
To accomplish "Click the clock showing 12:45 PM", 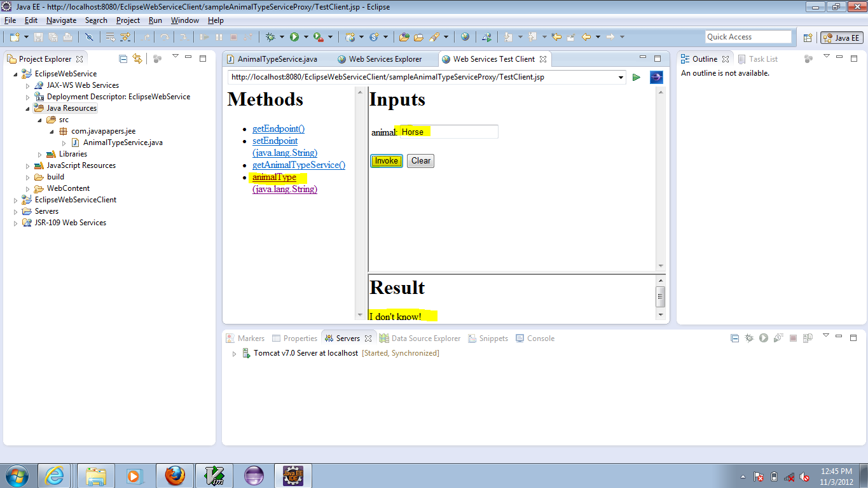I will click(836, 471).
